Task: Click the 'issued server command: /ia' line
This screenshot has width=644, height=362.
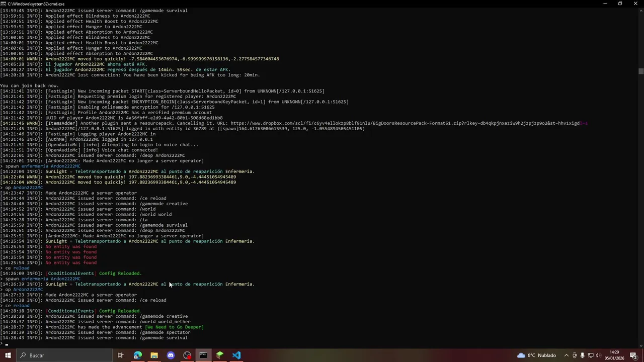Action: (74, 220)
